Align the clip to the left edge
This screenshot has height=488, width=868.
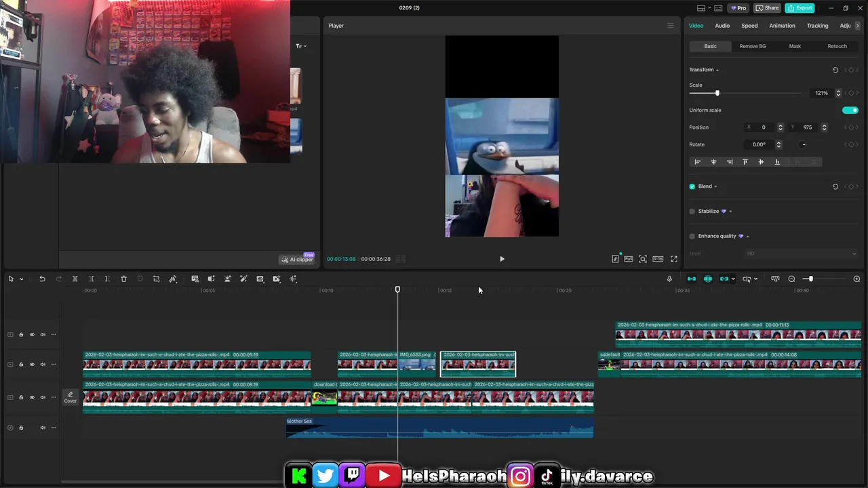697,162
